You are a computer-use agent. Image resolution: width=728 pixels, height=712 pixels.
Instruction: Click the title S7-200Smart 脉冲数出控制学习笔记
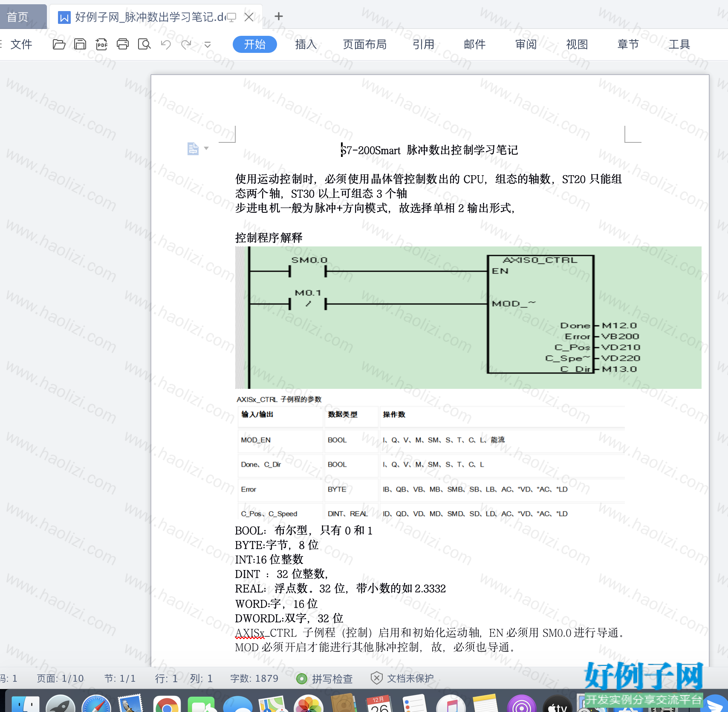point(430,150)
